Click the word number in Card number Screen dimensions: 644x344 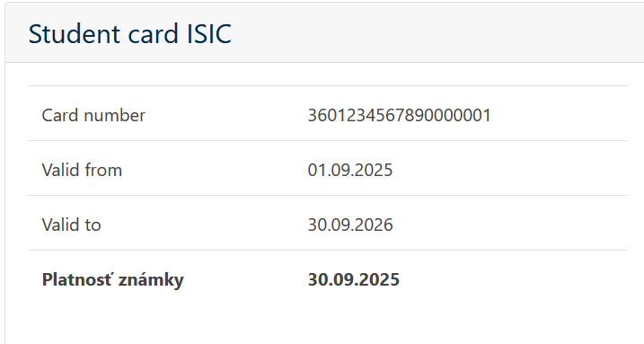coord(114,115)
